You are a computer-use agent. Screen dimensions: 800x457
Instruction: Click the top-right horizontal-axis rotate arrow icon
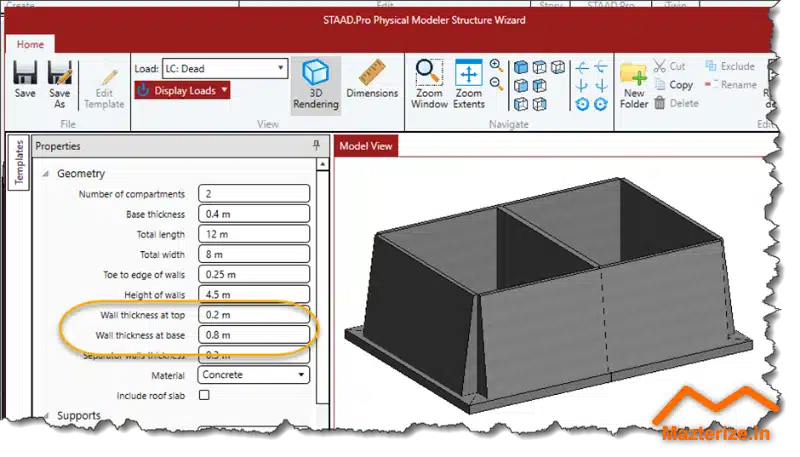(601, 67)
